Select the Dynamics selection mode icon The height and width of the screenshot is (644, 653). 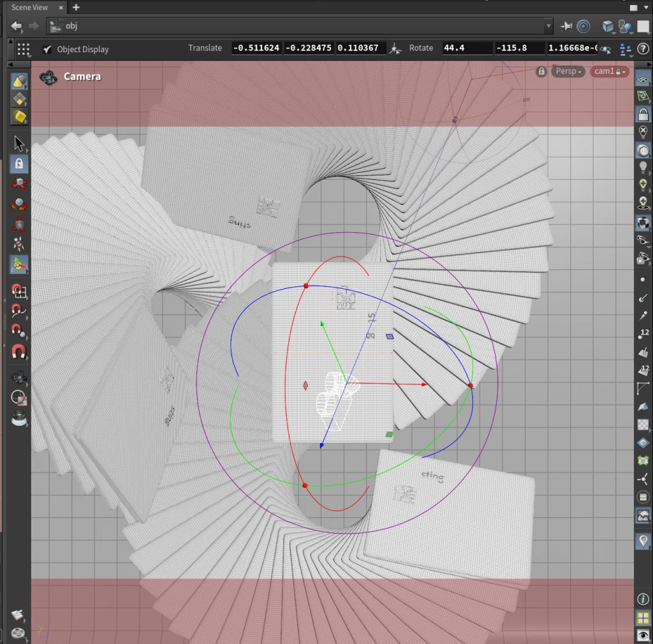point(18,117)
